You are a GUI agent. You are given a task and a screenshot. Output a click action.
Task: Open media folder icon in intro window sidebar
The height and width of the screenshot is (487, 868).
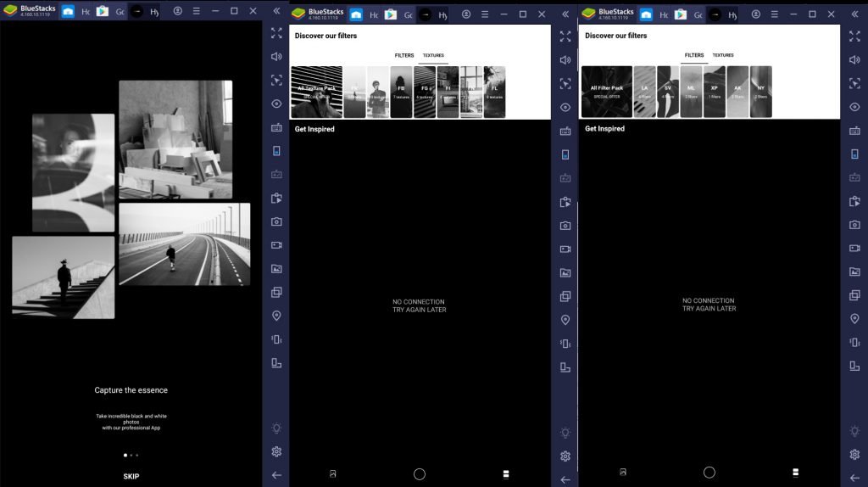click(277, 269)
